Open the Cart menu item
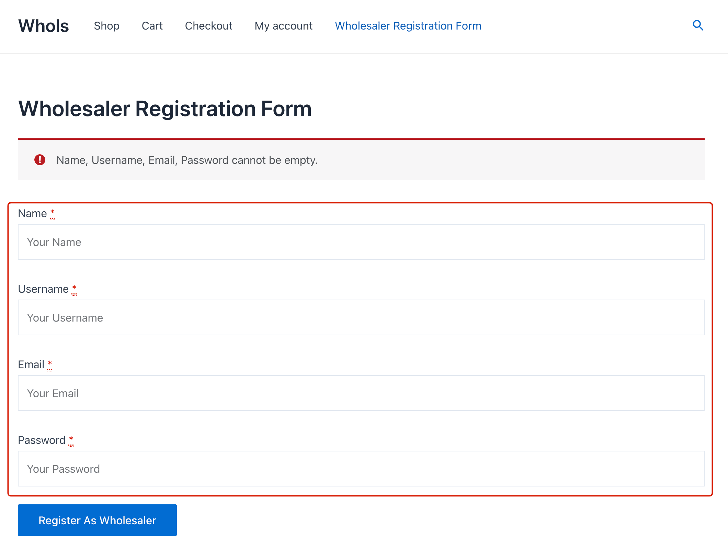This screenshot has height=560, width=728. click(x=152, y=26)
